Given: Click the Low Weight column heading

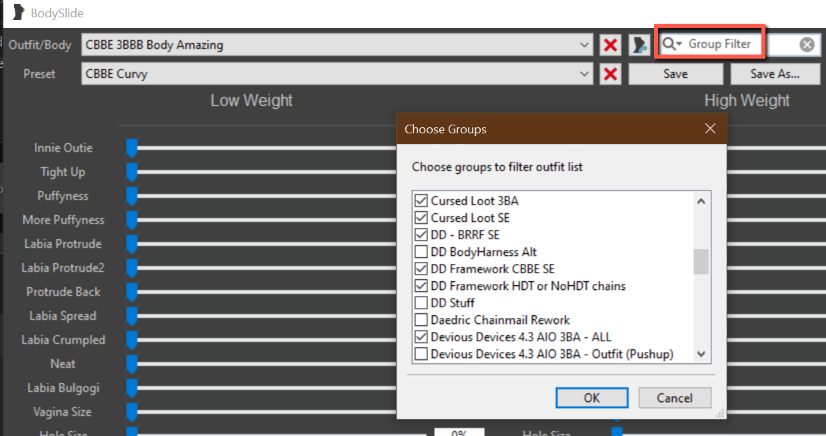Looking at the screenshot, I should 251,101.
